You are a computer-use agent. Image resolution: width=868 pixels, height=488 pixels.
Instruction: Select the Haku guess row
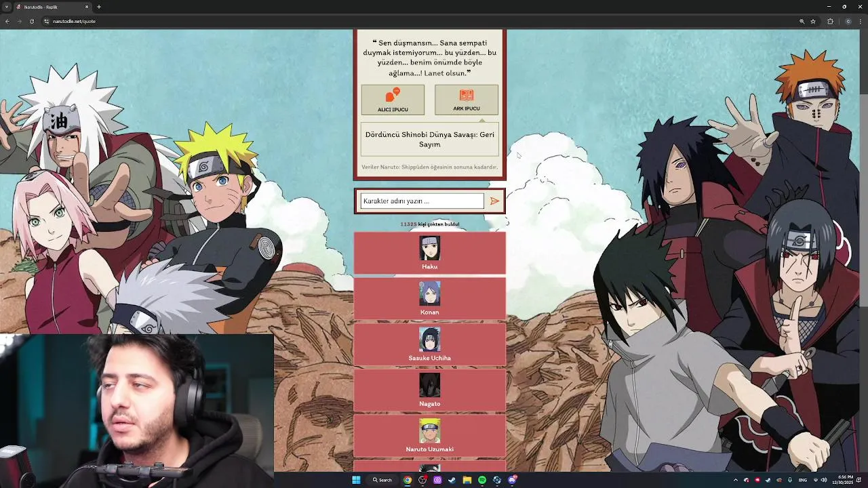coord(430,253)
